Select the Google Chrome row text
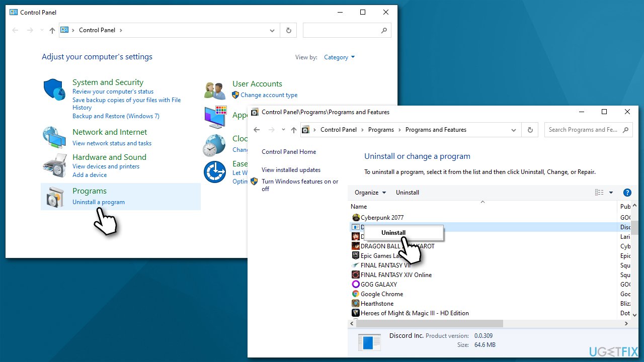This screenshot has width=644, height=362. point(382,294)
